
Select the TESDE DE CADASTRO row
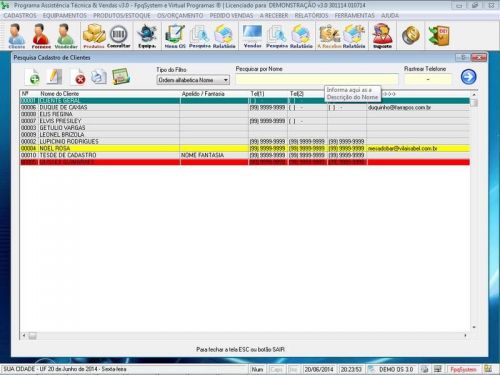coord(245,155)
